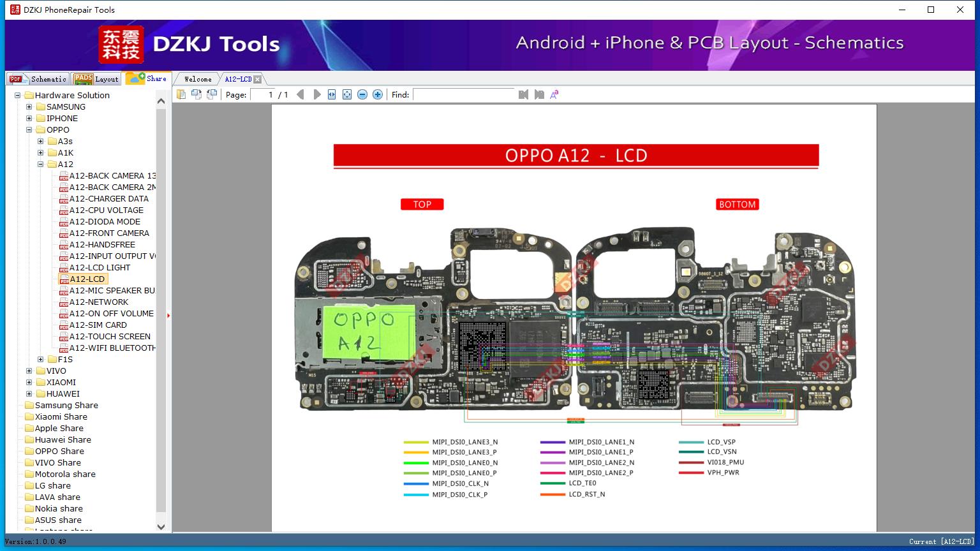980x551 pixels.
Task: Click the PDF icon beside A12-CPU VOLTAGE
Action: click(x=64, y=210)
